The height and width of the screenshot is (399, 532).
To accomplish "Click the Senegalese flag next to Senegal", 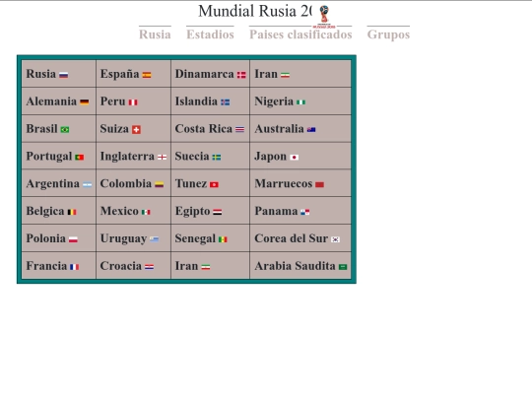I will pos(223,239).
